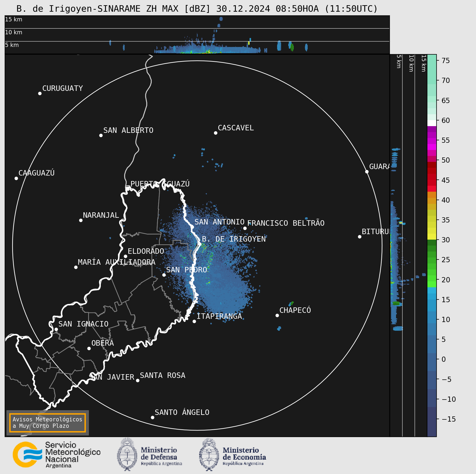This screenshot has width=476, height=474.
Task: Click the B. DE IRIGOYEN label
Action: tap(234, 239)
